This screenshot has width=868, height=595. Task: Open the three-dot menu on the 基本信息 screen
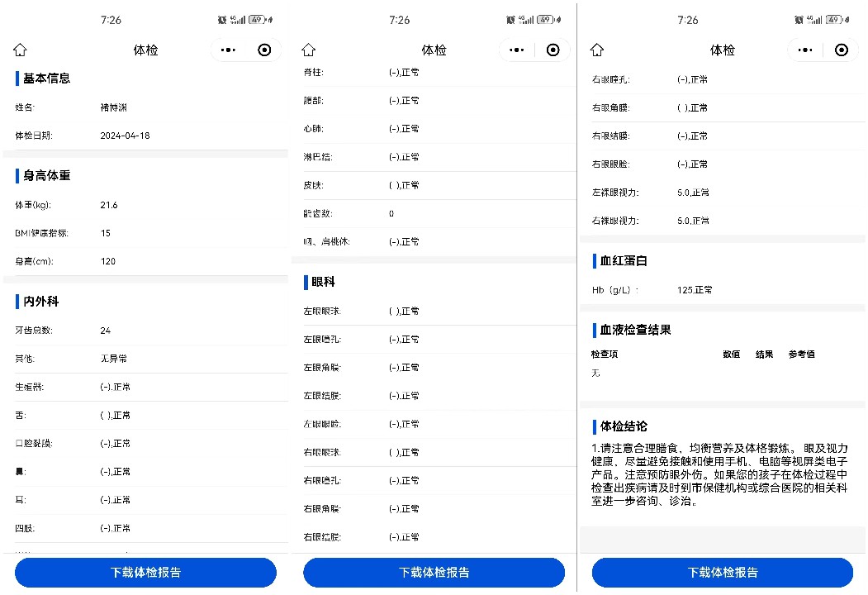[229, 50]
